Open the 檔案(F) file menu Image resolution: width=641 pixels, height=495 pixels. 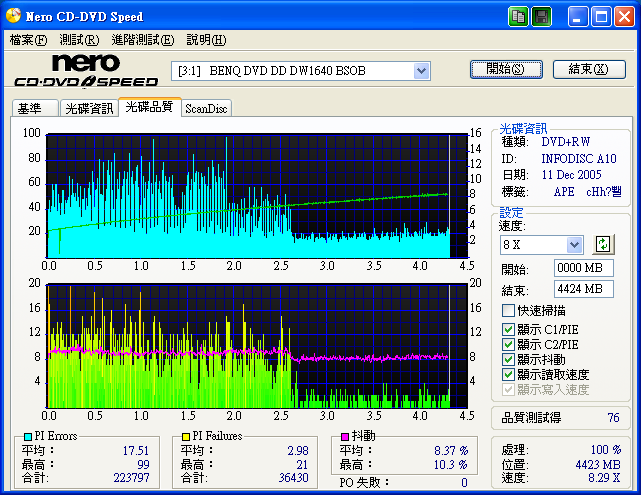28,40
